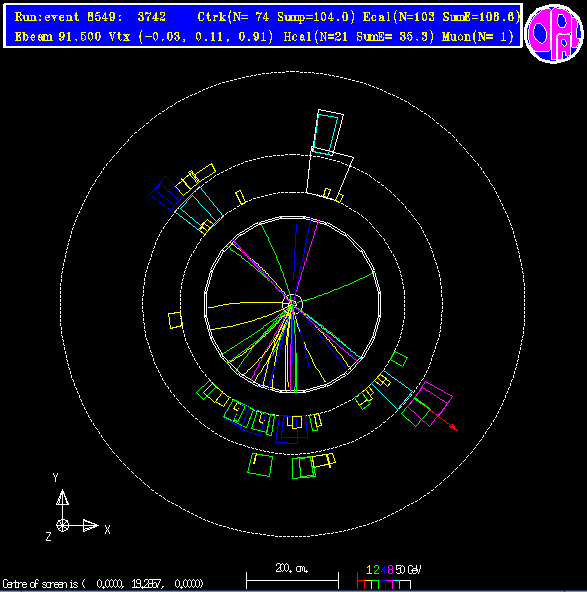Click the OPAL logo in the corner

[x=554, y=33]
